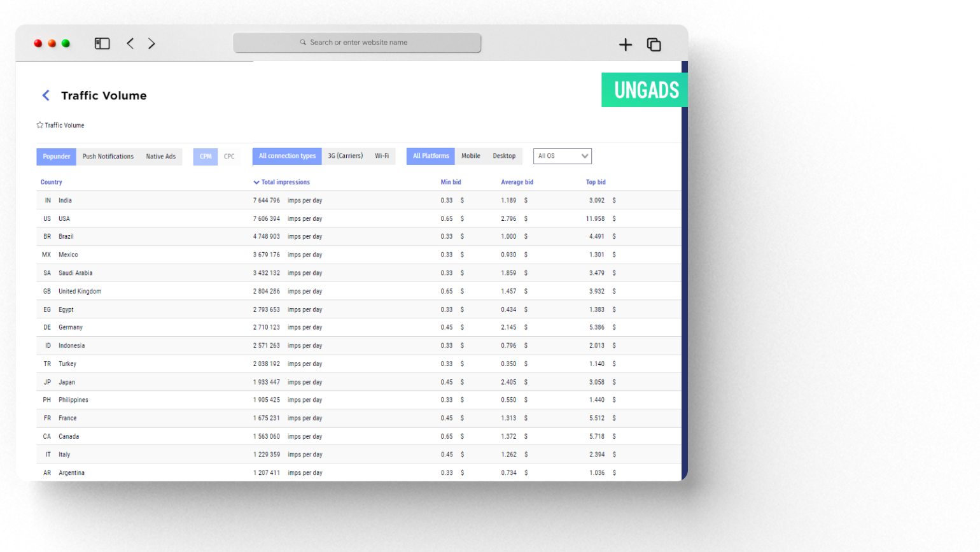Filter by Wi-Fi connection type
The image size is (980, 552).
coord(382,156)
